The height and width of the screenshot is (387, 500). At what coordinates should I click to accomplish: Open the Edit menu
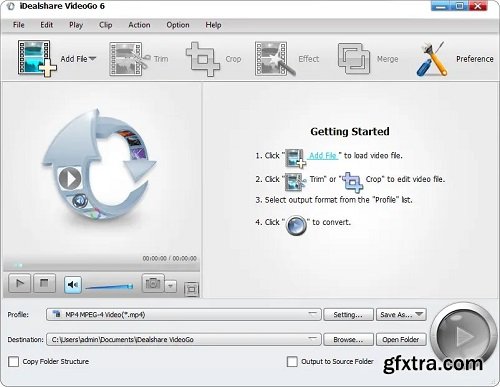tap(47, 25)
